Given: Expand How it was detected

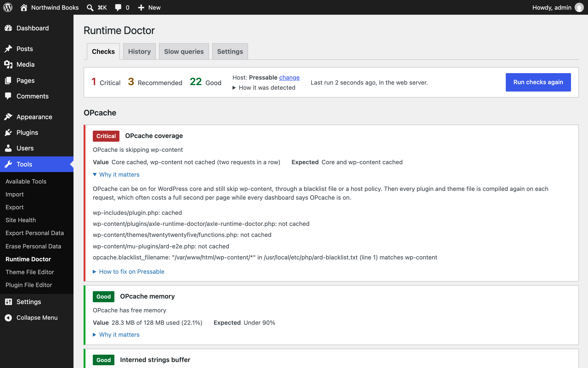Looking at the screenshot, I should [x=264, y=88].
